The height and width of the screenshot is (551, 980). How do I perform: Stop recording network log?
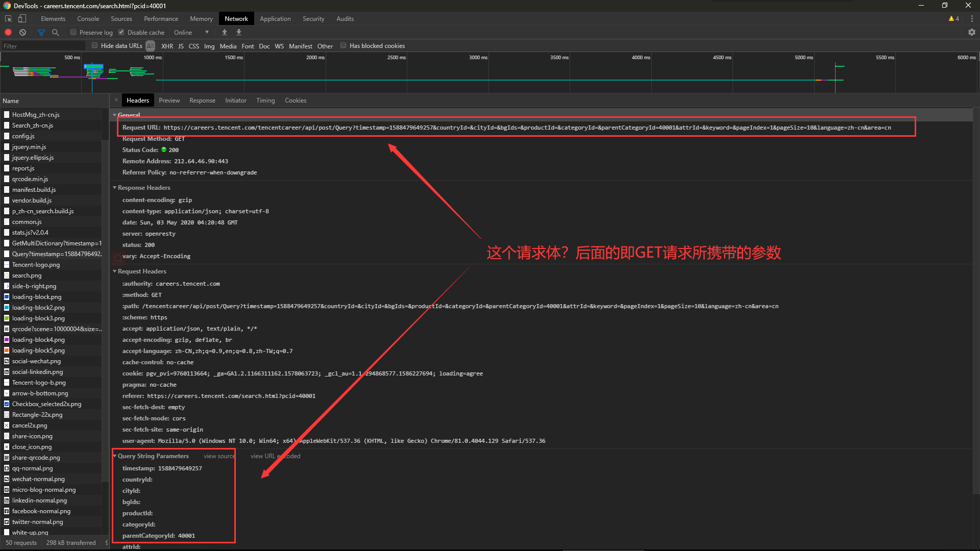click(8, 32)
